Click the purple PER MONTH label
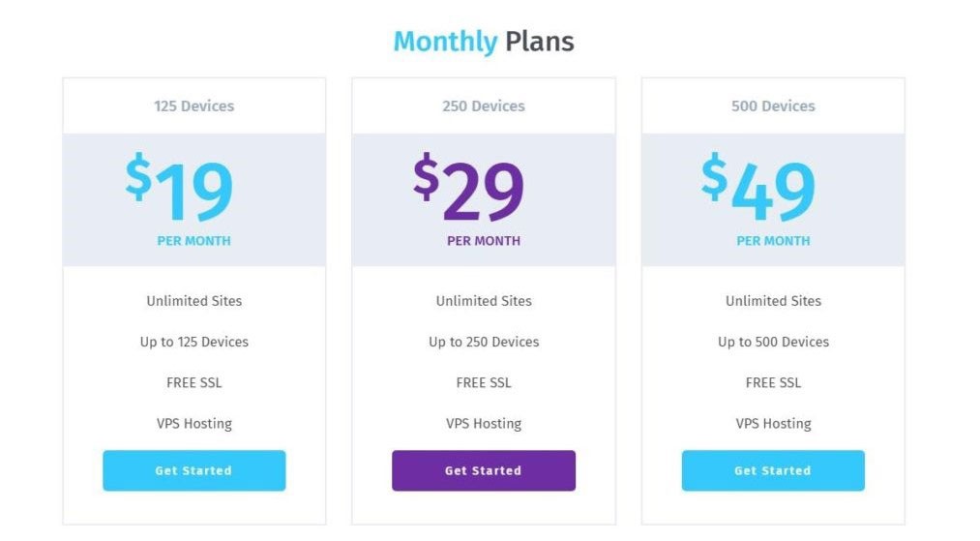Viewport: 980px width, 541px height. pyautogui.click(x=484, y=241)
